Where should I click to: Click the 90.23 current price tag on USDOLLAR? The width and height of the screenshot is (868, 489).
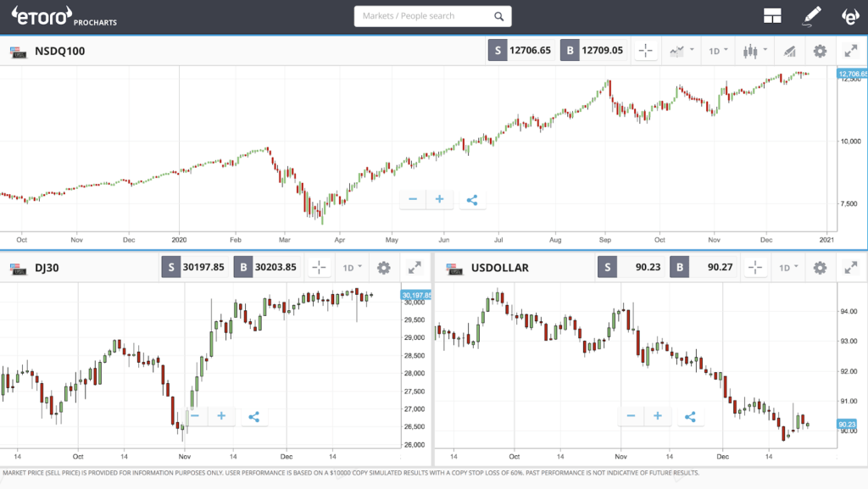coord(847,425)
